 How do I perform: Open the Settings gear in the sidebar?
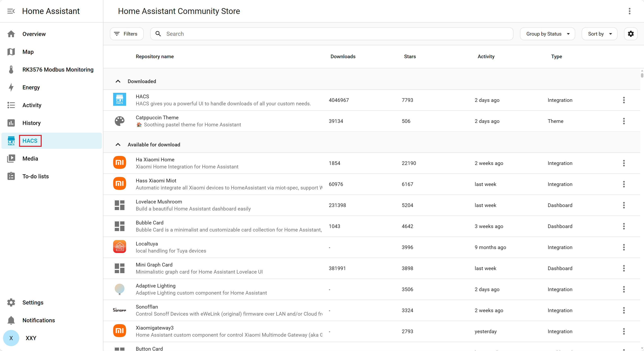click(x=11, y=302)
